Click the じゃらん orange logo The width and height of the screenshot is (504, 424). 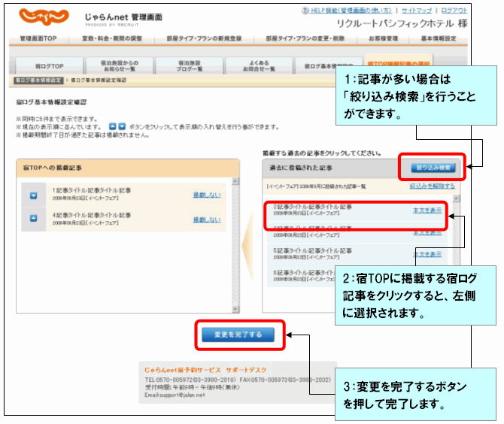point(44,17)
